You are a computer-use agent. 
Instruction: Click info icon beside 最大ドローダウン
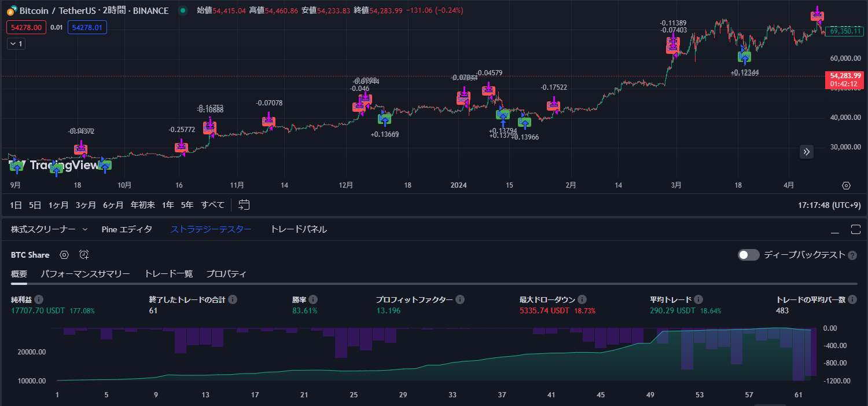click(582, 300)
